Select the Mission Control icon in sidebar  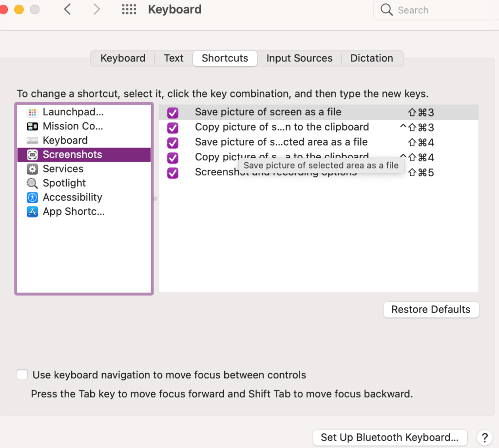tap(32, 127)
